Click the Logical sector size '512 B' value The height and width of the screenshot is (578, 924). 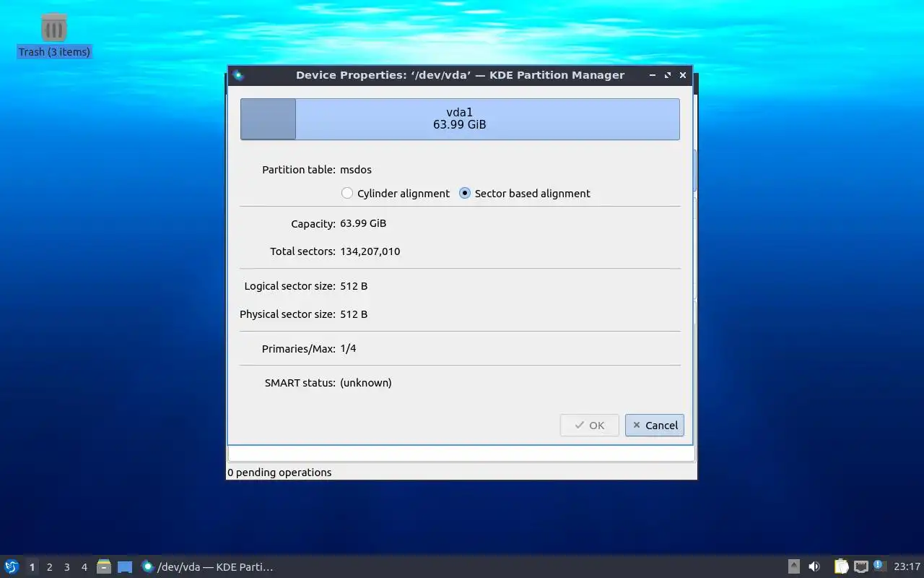pos(354,286)
